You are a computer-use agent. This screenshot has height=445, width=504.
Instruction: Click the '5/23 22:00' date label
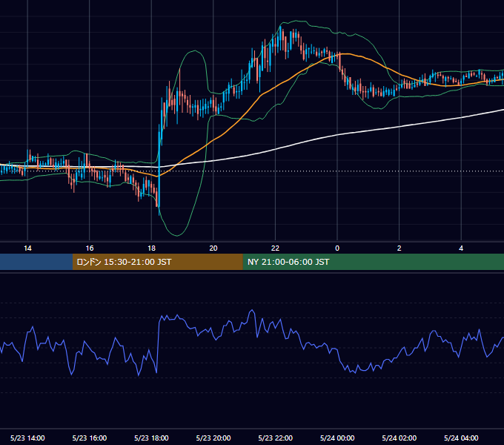276,438
